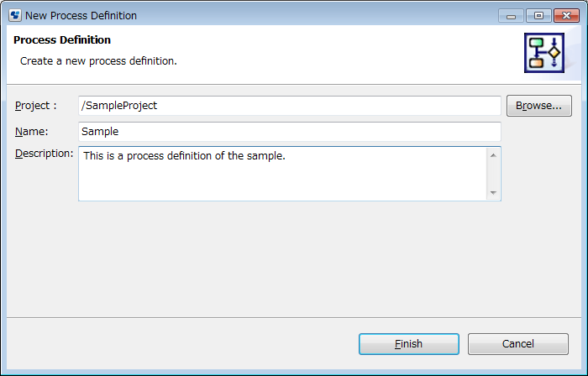The height and width of the screenshot is (376, 588).
Task: Click the New Process Definition title bar icon
Action: 15,15
